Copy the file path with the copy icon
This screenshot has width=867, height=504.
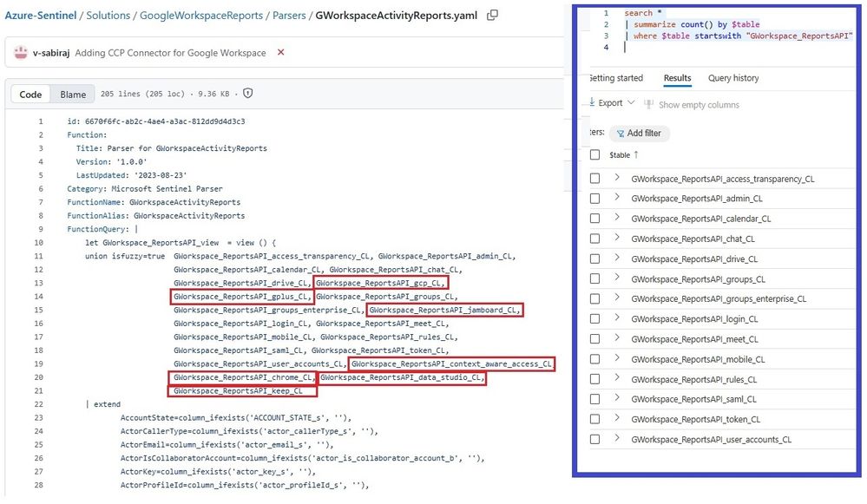(x=492, y=16)
